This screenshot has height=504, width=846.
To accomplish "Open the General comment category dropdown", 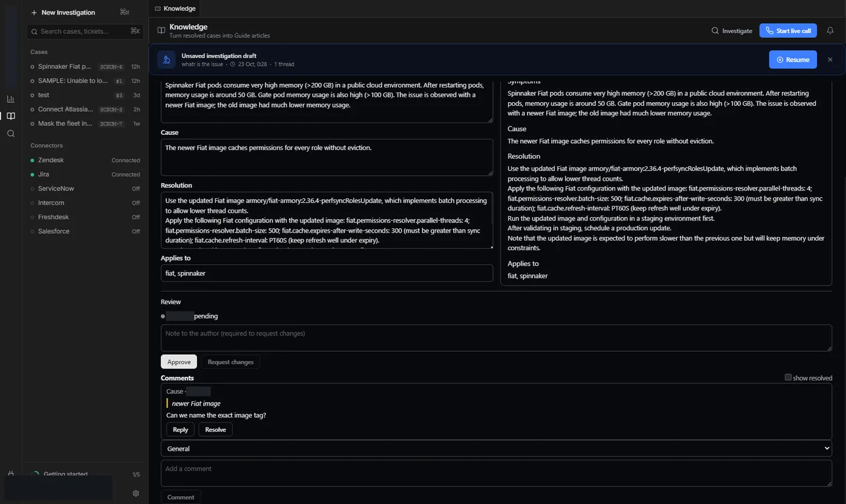I will pos(496,448).
